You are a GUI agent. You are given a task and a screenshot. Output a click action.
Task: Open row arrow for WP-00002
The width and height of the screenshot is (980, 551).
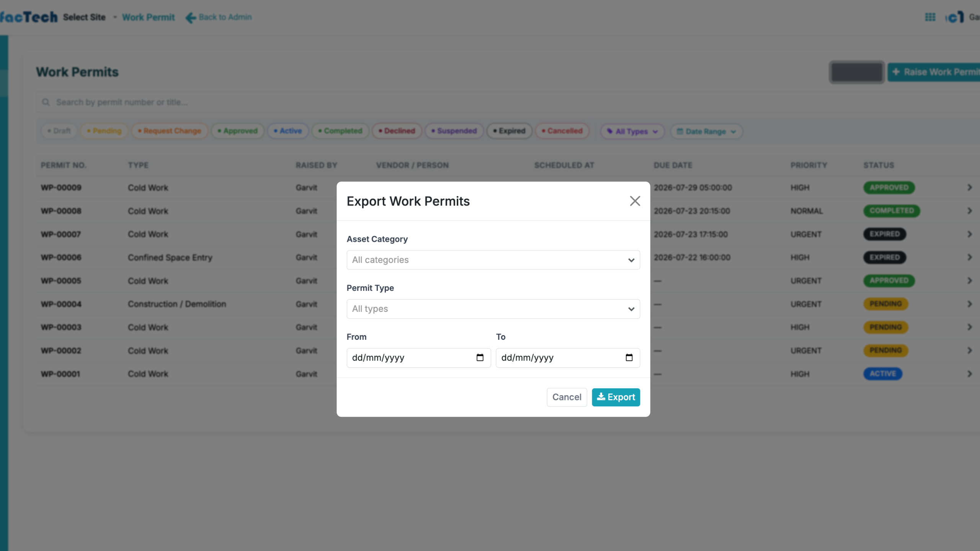pyautogui.click(x=970, y=350)
